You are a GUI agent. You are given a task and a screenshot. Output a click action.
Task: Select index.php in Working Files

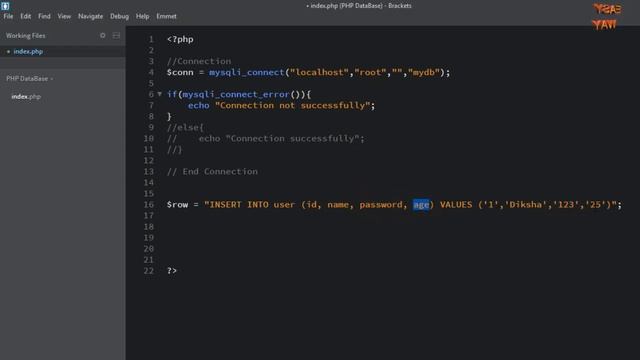tap(28, 51)
